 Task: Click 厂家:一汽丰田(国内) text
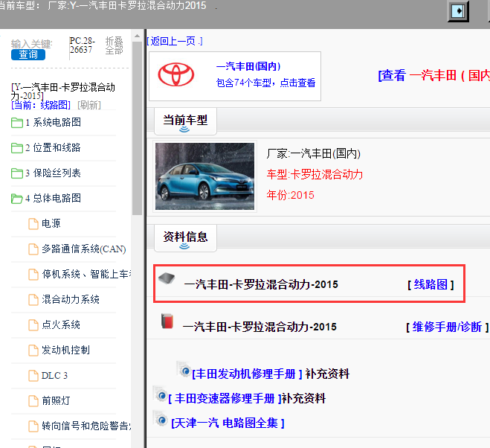[314, 153]
